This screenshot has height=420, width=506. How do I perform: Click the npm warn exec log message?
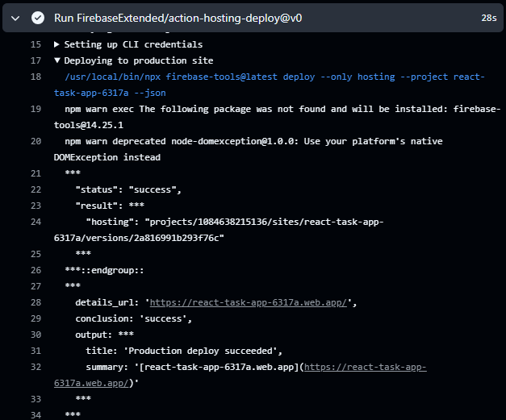[x=277, y=117]
